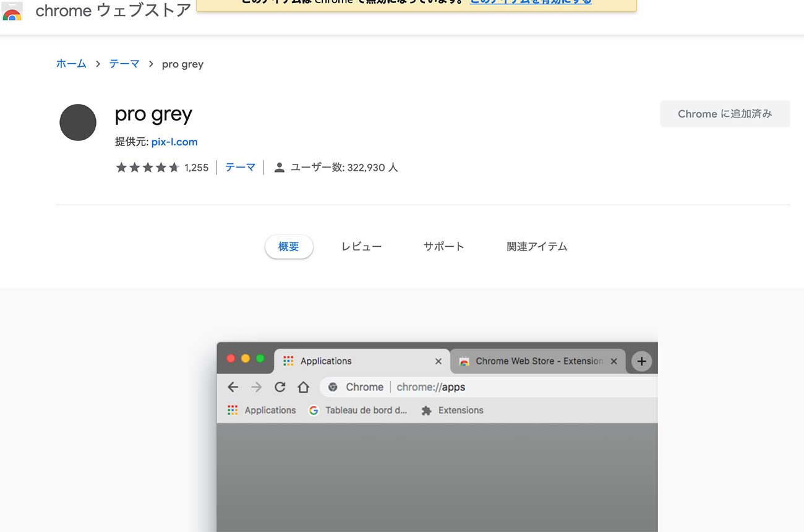This screenshot has width=804, height=532.
Task: Click the theme preview screenshot image
Action: [x=437, y=437]
